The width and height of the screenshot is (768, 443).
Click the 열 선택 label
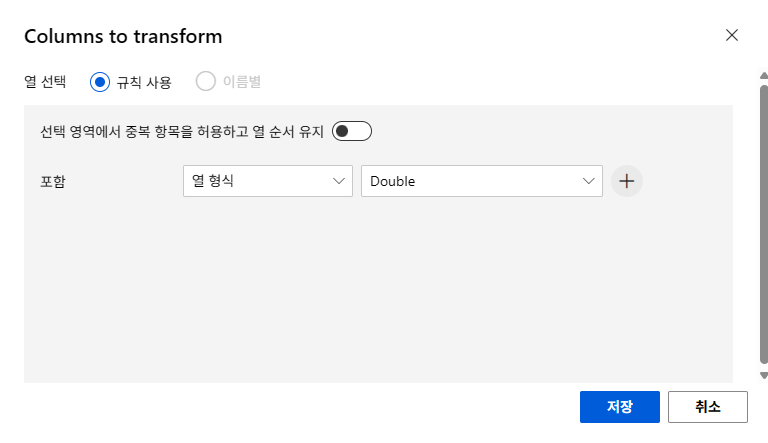[45, 81]
